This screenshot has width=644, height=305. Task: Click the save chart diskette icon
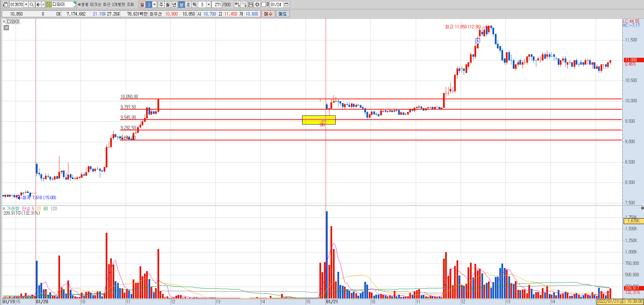tap(251, 4)
